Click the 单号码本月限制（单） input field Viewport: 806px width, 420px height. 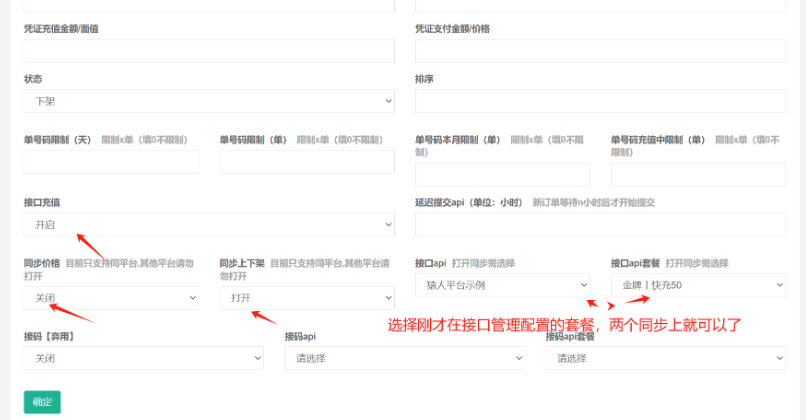502,175
